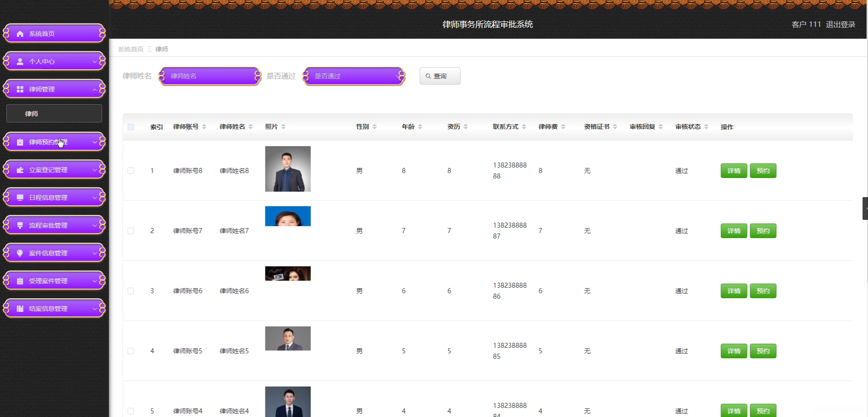Image resolution: width=868 pixels, height=417 pixels.
Task: Sort by 审核状态 column arrows
Action: [x=706, y=127]
